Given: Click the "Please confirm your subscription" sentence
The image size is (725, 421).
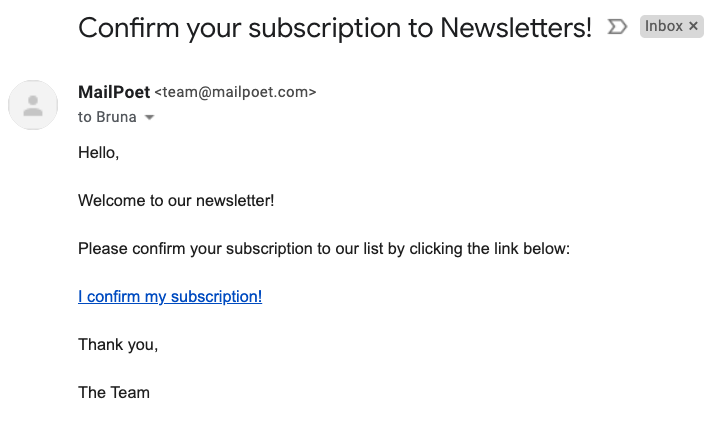Looking at the screenshot, I should click(324, 249).
